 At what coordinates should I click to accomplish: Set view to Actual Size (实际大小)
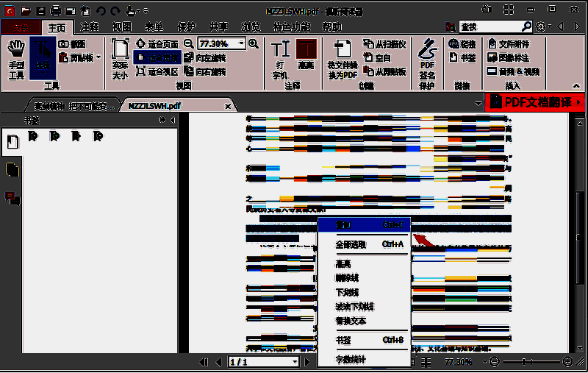[120, 60]
